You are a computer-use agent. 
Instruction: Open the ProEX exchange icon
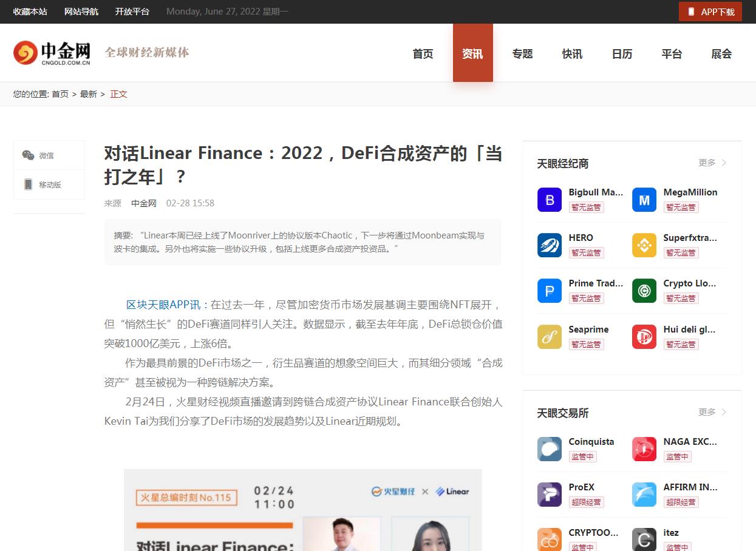click(550, 495)
